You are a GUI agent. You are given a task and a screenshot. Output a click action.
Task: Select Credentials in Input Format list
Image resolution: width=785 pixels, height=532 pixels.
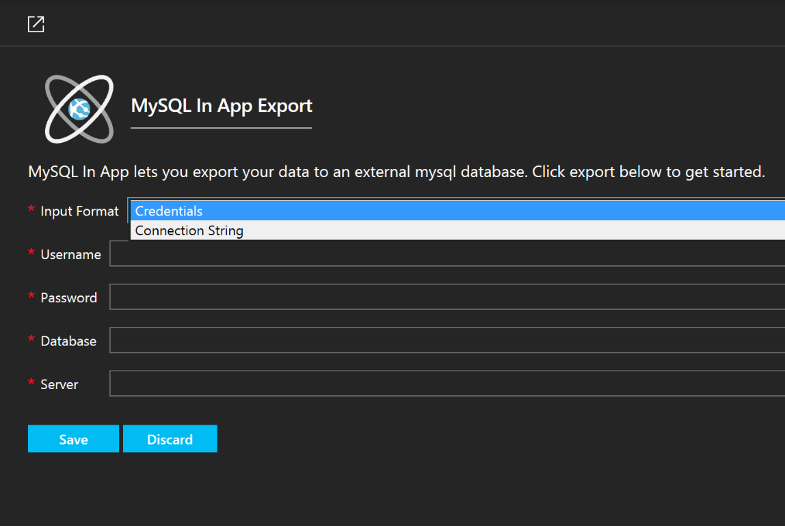click(457, 211)
